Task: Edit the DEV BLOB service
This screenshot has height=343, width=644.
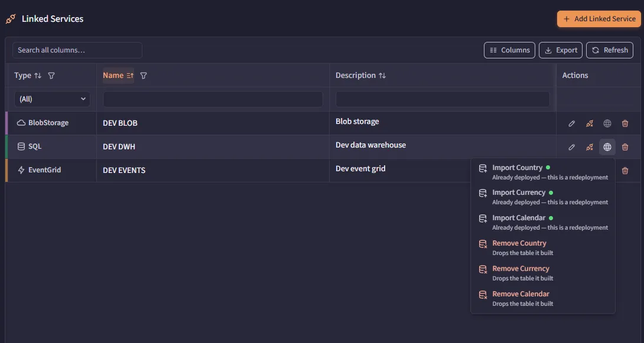Action: coord(571,123)
